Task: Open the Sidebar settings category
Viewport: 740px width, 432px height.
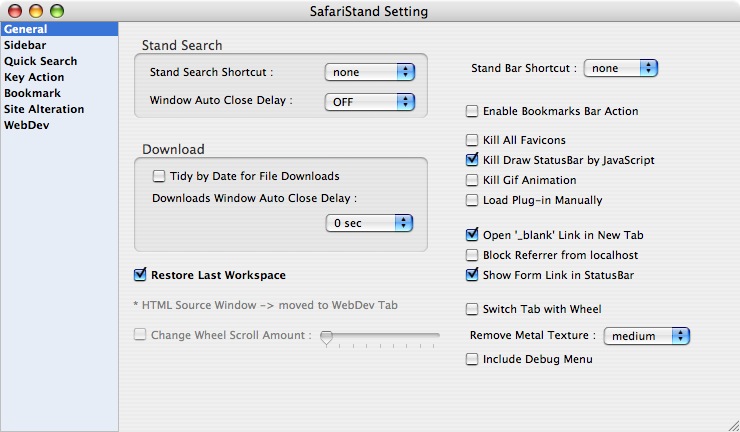Action: coord(59,45)
